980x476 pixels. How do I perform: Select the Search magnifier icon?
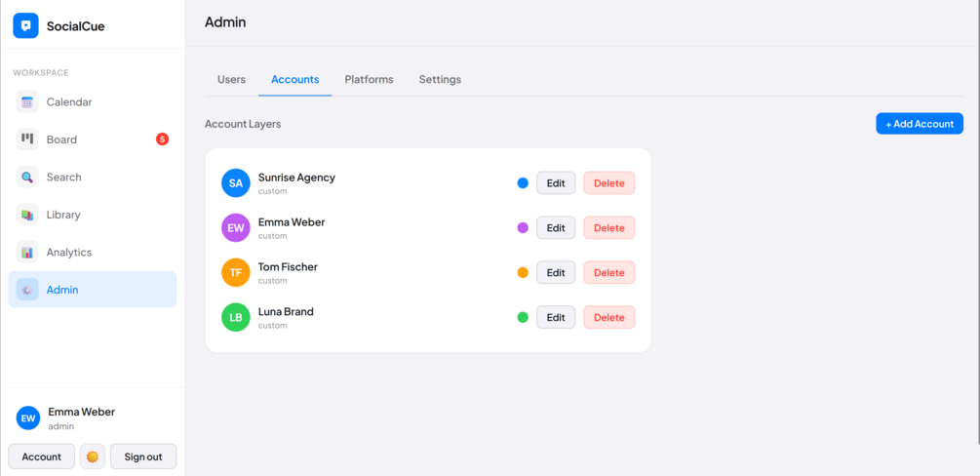click(27, 177)
